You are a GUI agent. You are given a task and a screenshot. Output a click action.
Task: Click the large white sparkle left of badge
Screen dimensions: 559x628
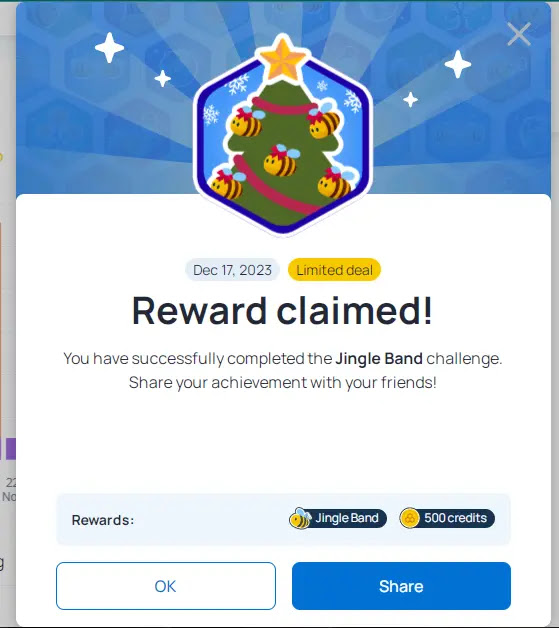[x=109, y=48]
